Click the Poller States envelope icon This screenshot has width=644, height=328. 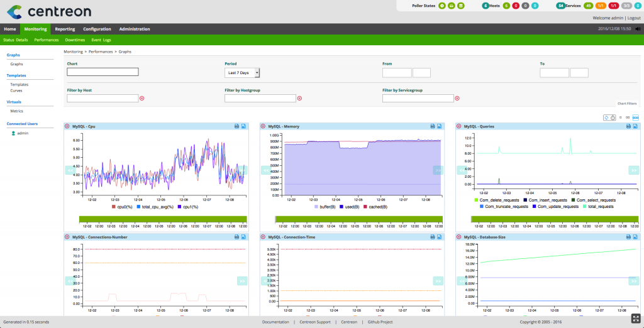tap(452, 6)
